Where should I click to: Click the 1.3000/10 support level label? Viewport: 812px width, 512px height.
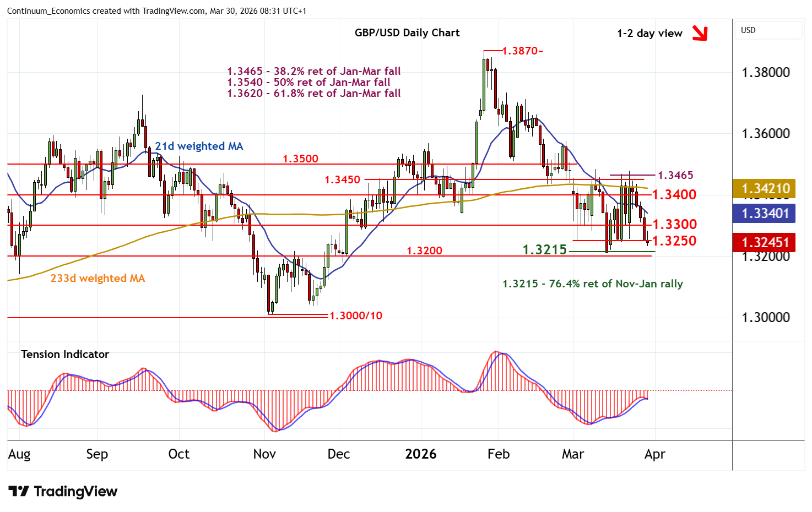point(355,315)
